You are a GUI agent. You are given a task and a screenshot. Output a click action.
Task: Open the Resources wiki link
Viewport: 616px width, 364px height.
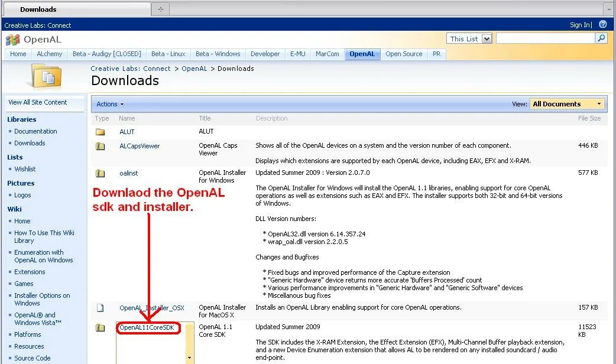(29, 346)
